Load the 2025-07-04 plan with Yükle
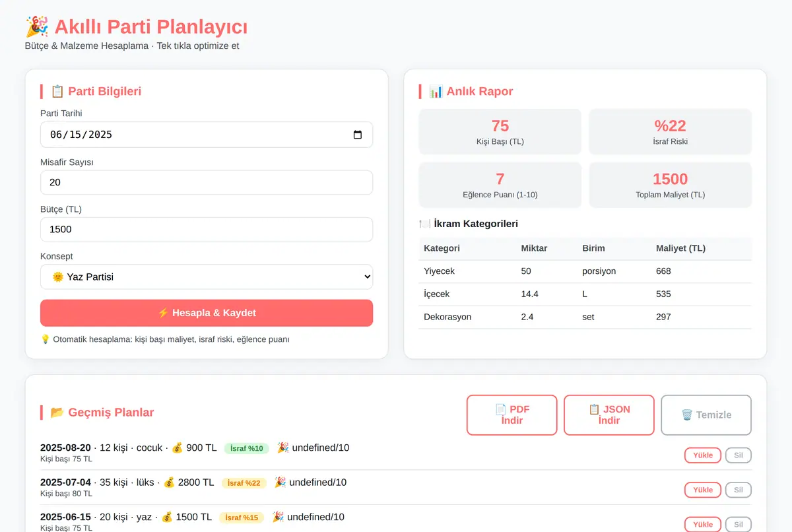792x532 pixels. tap(703, 490)
